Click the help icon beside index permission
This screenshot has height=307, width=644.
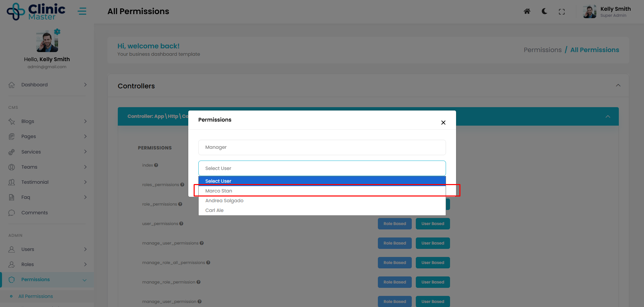(x=156, y=165)
